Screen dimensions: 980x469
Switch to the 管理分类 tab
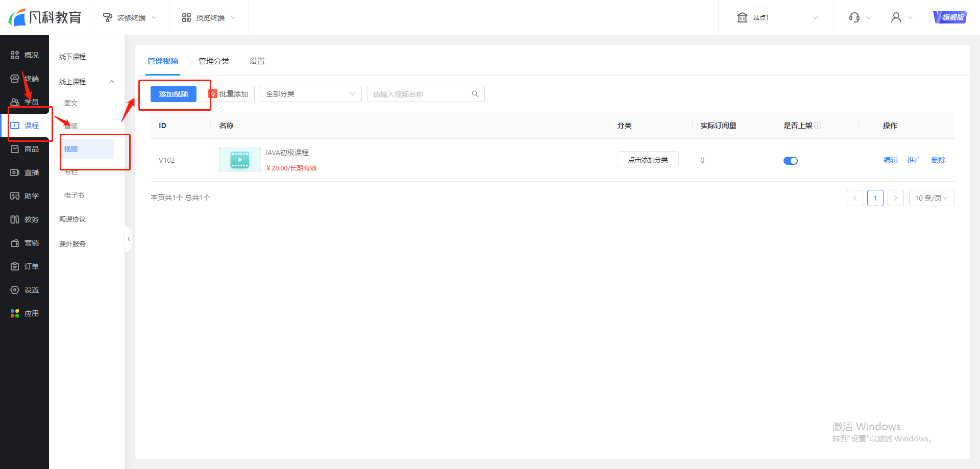tap(214, 61)
